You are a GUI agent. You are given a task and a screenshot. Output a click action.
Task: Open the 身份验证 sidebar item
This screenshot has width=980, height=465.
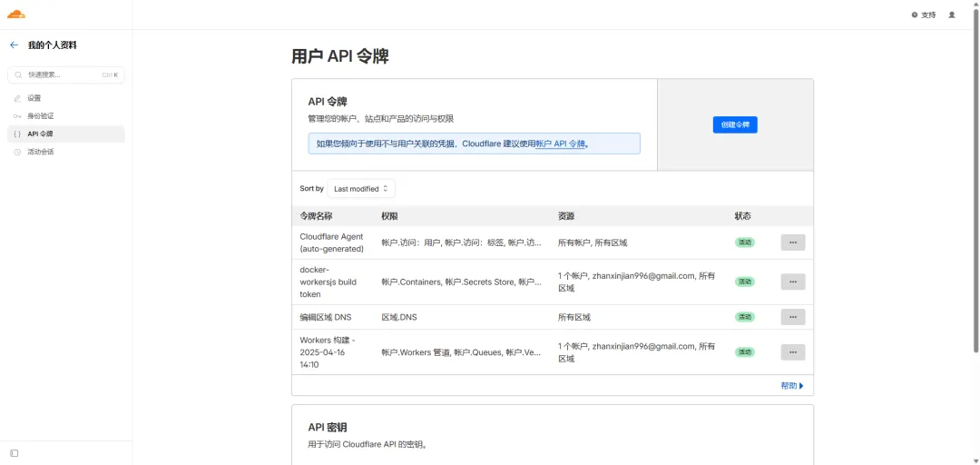(x=65, y=116)
